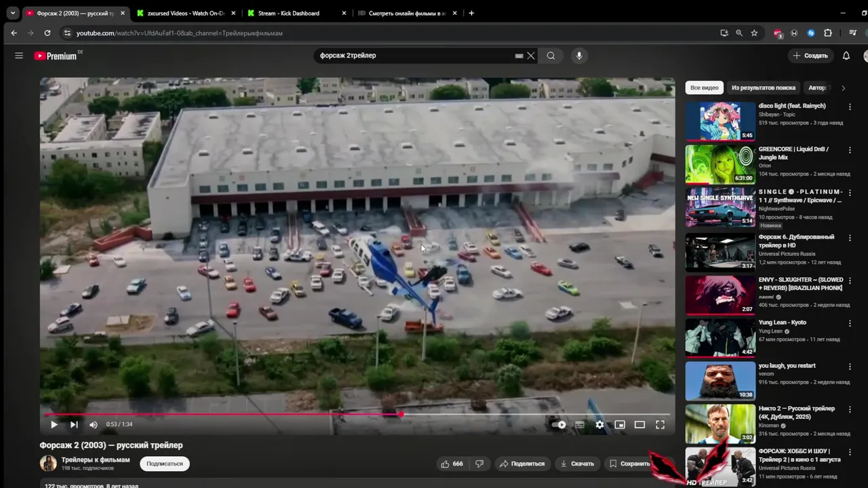Open Форсаж 6 trailer thumbnail
868x488 pixels.
pyautogui.click(x=720, y=251)
